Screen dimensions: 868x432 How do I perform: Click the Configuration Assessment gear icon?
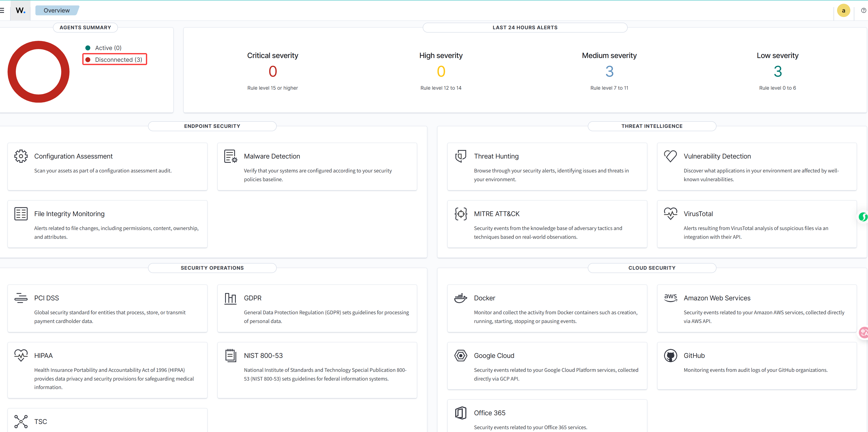(21, 156)
